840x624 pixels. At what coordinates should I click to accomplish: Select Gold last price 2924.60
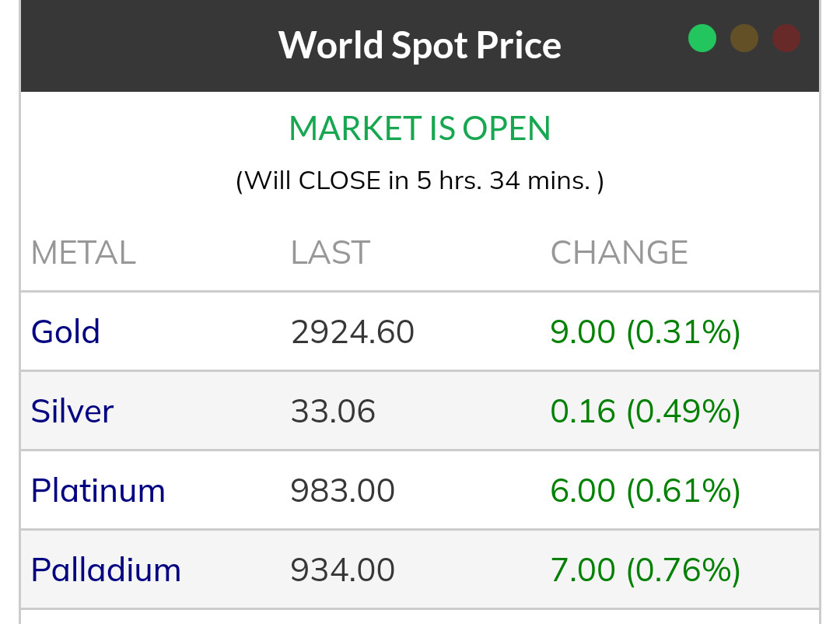click(x=352, y=332)
